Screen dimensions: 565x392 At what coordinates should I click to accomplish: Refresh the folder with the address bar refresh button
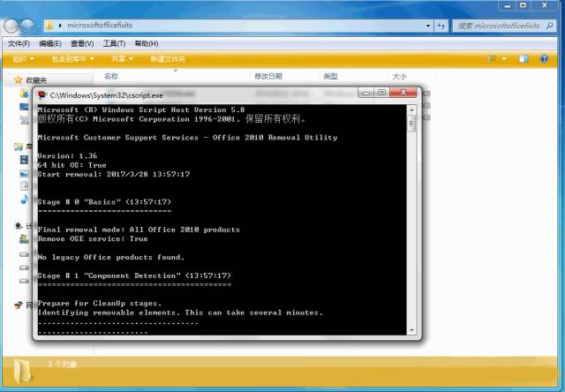[x=441, y=26]
